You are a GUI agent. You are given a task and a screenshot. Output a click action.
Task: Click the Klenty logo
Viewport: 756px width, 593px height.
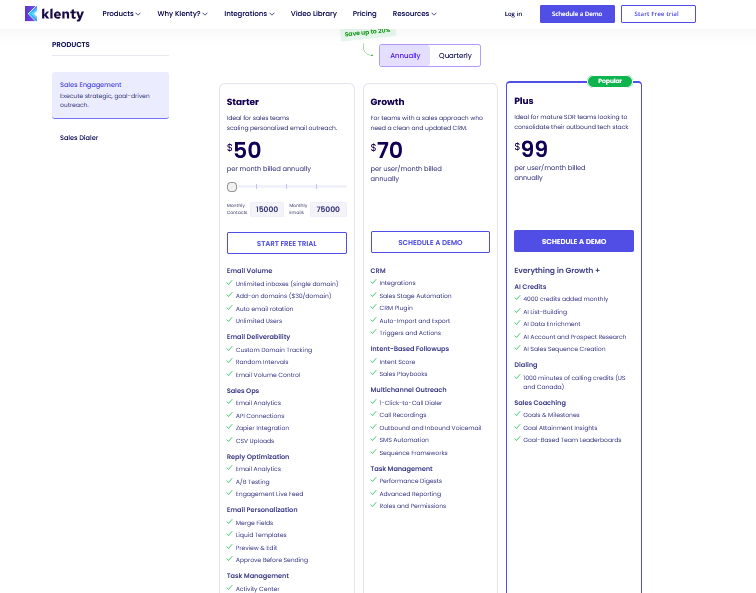tap(54, 13)
